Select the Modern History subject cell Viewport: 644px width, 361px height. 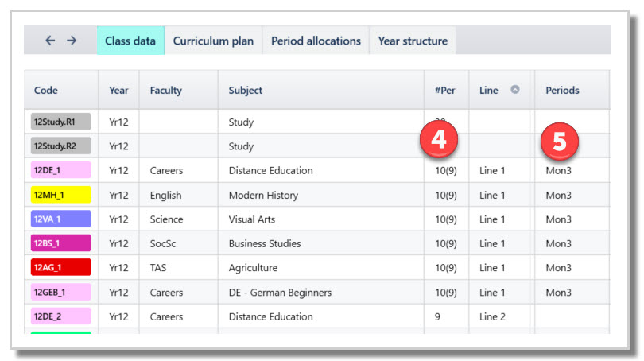264,195
